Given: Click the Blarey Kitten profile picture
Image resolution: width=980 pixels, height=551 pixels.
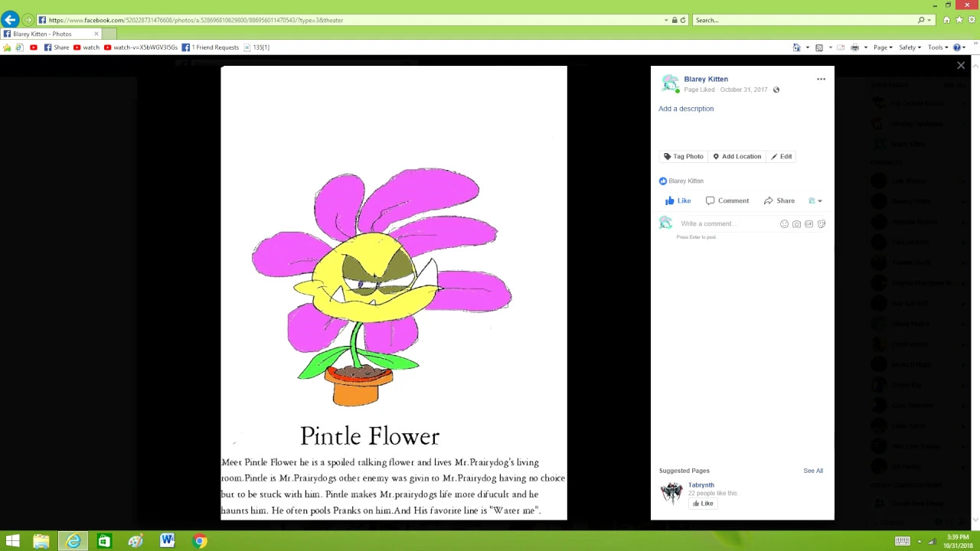Looking at the screenshot, I should click(670, 83).
